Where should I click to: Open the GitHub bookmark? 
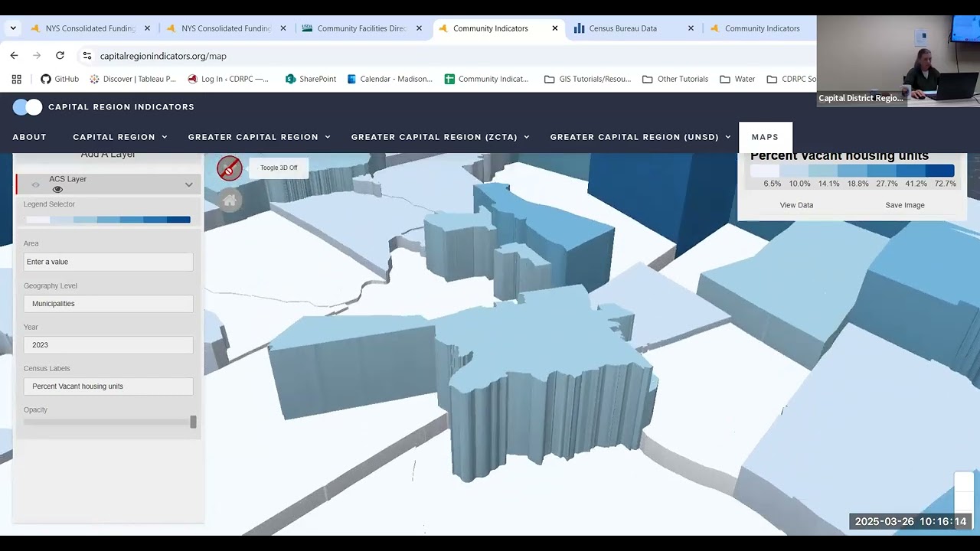click(x=60, y=79)
